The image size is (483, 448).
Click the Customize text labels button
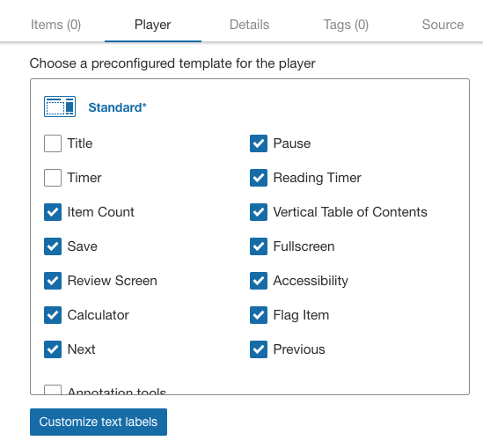pos(99,422)
